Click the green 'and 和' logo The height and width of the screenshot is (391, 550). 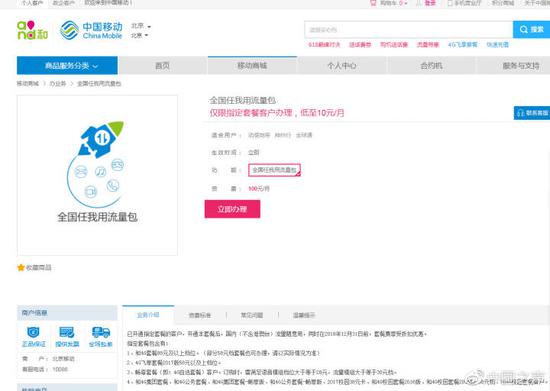32,30
